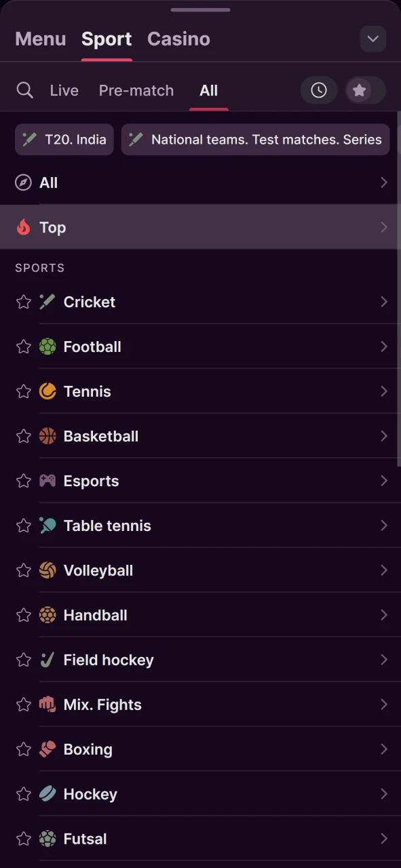Click the Basketball icon

coord(46,435)
